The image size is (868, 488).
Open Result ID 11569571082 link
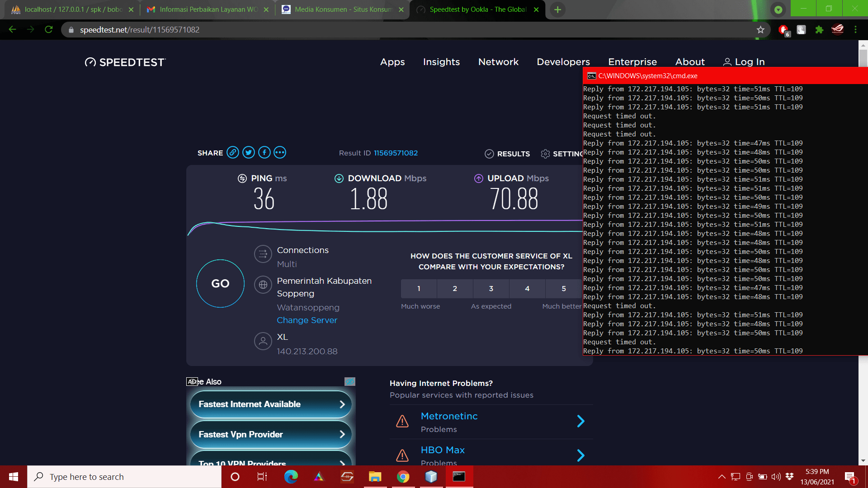(x=396, y=153)
